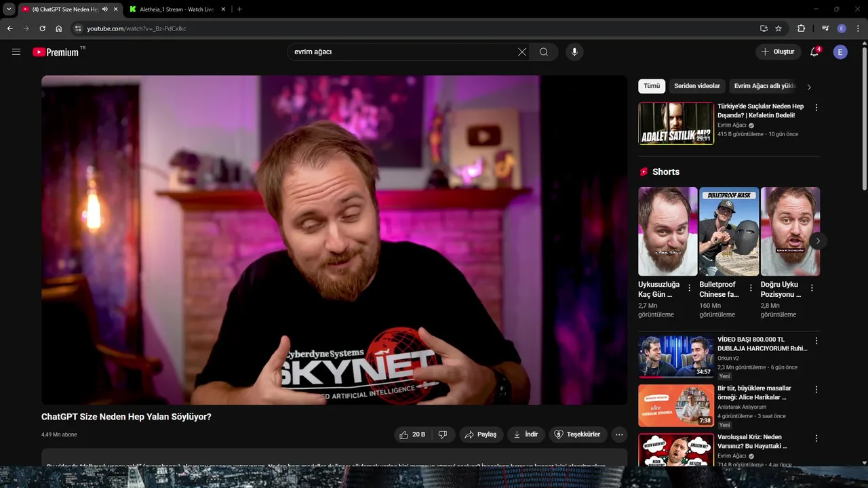Click the youtube.com address bar URL
The image size is (868, 488).
coord(136,28)
